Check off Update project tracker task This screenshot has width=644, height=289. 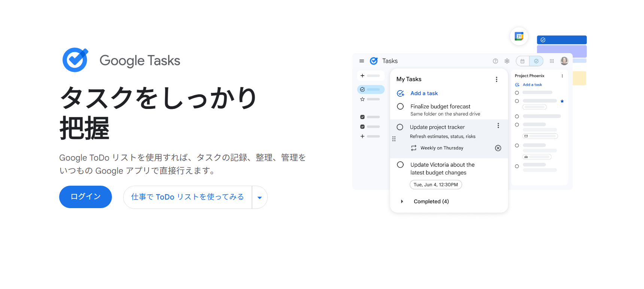(x=400, y=127)
